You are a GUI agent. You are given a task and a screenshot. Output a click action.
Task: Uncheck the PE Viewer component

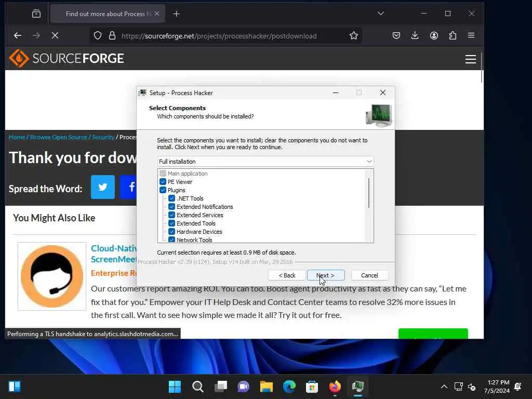pyautogui.click(x=163, y=182)
